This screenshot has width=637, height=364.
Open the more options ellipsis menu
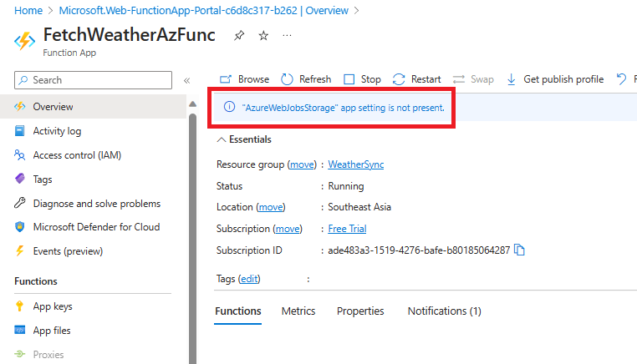tap(287, 36)
